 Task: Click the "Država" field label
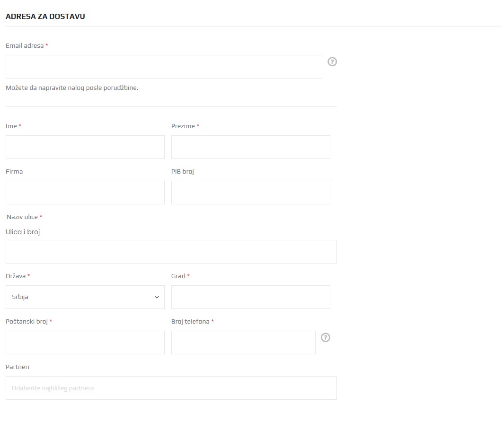pos(16,276)
